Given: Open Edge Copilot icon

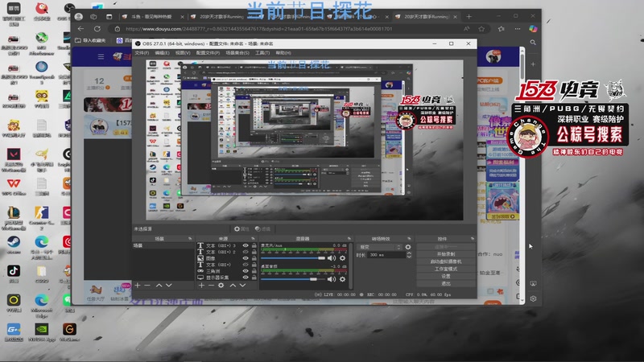Looking at the screenshot, I should (x=533, y=29).
